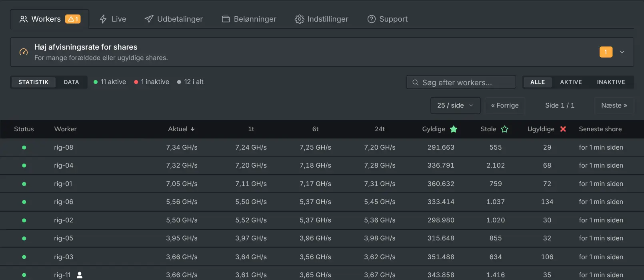Open the Support tab
The height and width of the screenshot is (280, 644).
pyautogui.click(x=388, y=19)
